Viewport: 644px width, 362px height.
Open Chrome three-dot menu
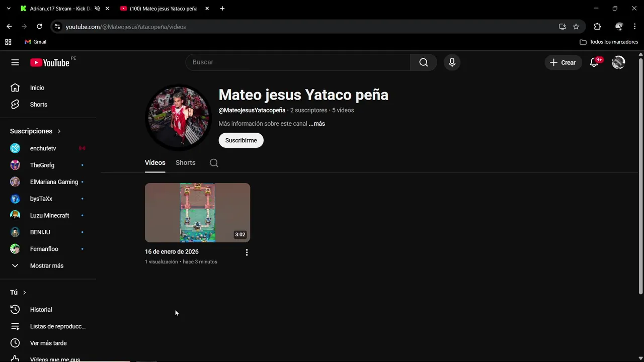point(634,27)
